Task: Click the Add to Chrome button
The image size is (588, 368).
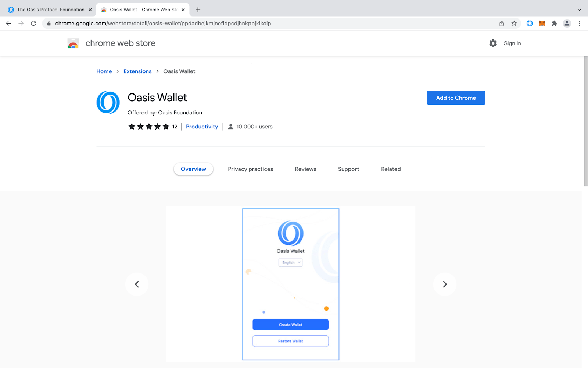Action: pos(456,98)
